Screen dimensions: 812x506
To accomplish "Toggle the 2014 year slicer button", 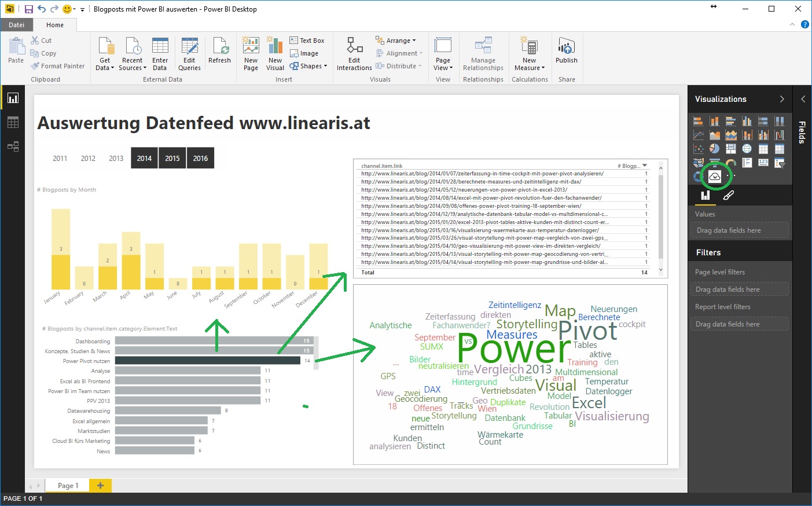I will pos(144,158).
